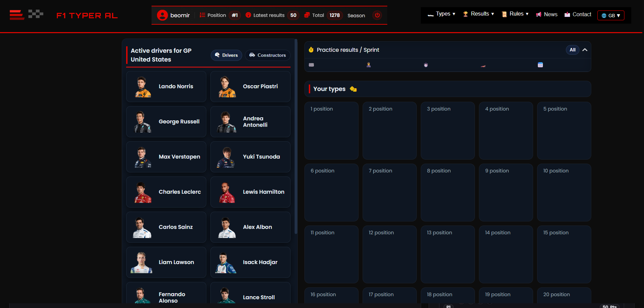Select driver Alex Albon

tap(250, 227)
